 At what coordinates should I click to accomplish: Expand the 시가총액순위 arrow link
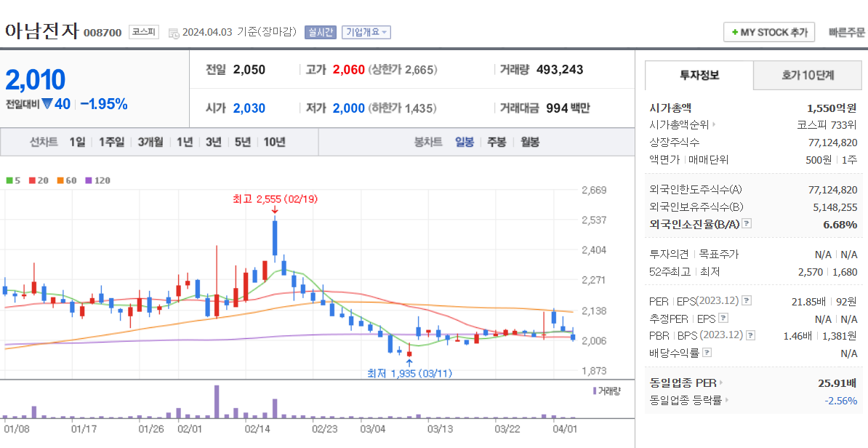point(714,124)
